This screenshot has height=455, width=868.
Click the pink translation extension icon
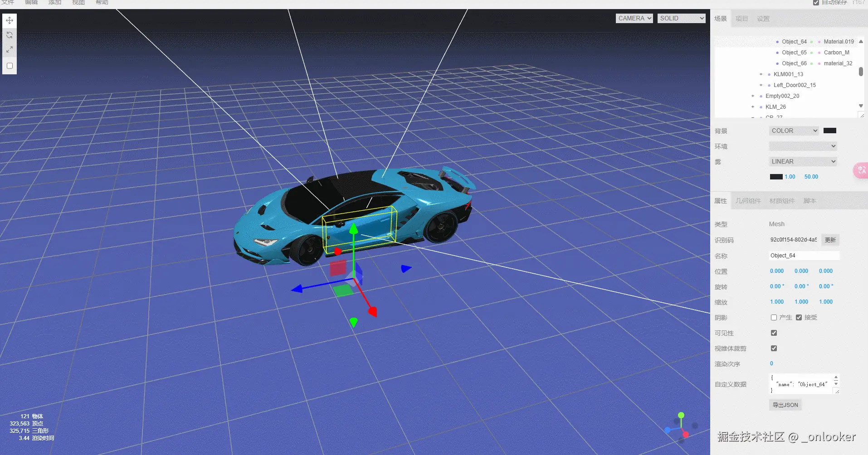point(861,170)
